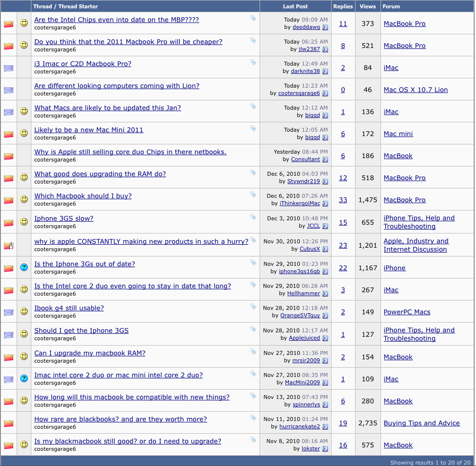The image size is (476, 466).
Task: Go to last post by lokster arrow icon
Action: [x=325, y=449]
